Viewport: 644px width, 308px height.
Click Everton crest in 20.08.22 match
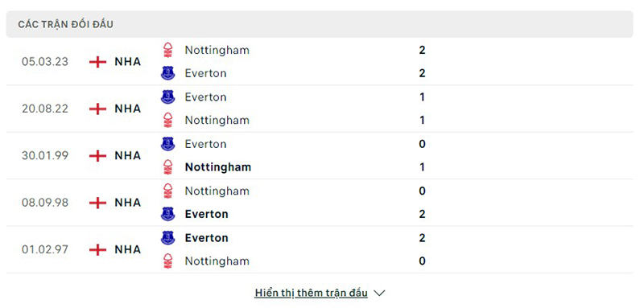[167, 97]
